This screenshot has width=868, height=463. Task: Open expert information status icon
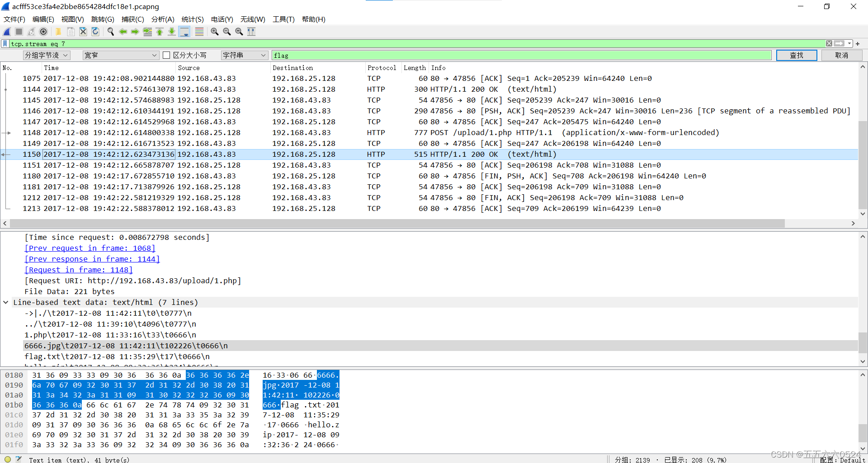click(x=8, y=459)
